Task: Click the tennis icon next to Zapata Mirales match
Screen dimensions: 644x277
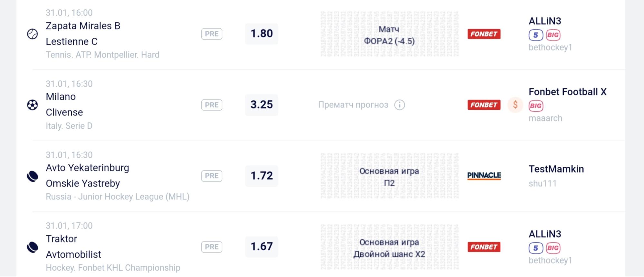Action: click(x=32, y=33)
